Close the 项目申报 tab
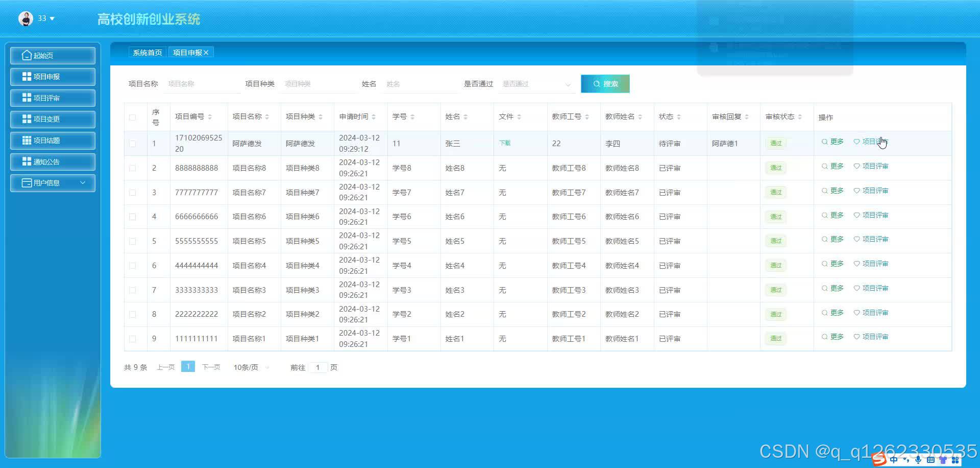This screenshot has width=980, height=468. click(206, 53)
